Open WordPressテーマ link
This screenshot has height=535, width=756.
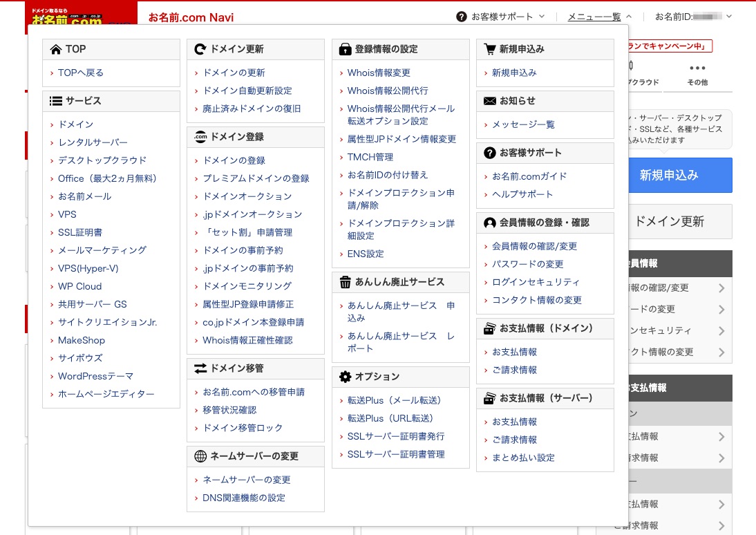tap(95, 376)
